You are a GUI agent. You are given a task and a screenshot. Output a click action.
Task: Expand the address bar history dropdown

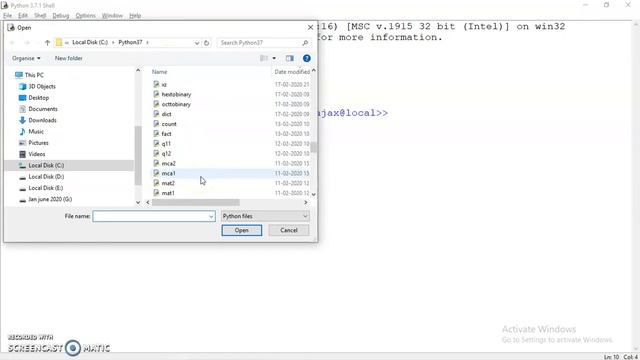(x=197, y=42)
